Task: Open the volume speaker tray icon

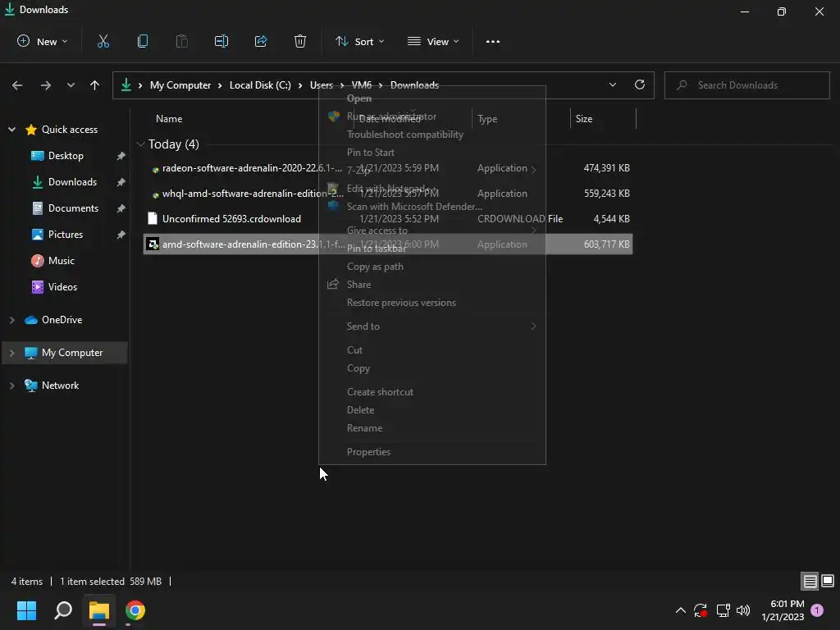Action: click(x=743, y=610)
